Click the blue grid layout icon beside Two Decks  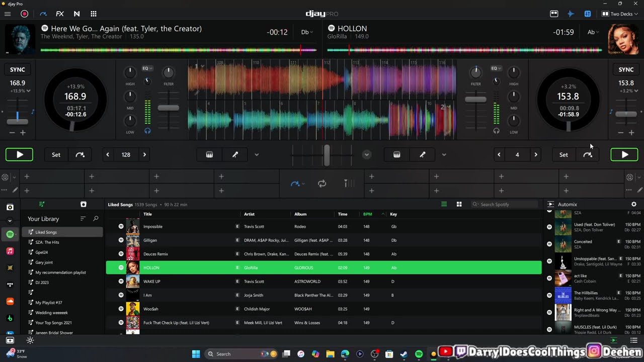pos(587,14)
